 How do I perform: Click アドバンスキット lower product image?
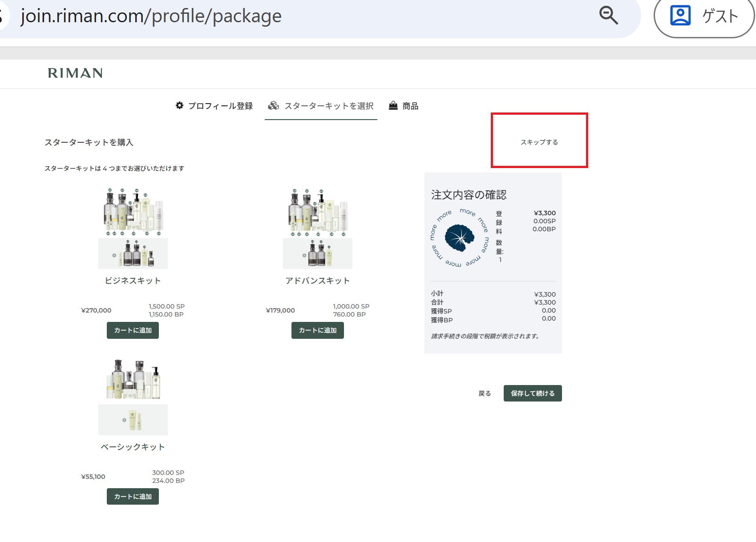coord(318,253)
